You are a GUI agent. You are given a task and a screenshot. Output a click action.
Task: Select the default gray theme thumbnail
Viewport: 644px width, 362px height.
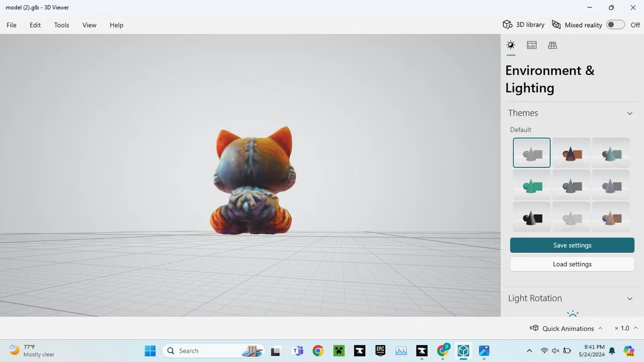(x=532, y=153)
